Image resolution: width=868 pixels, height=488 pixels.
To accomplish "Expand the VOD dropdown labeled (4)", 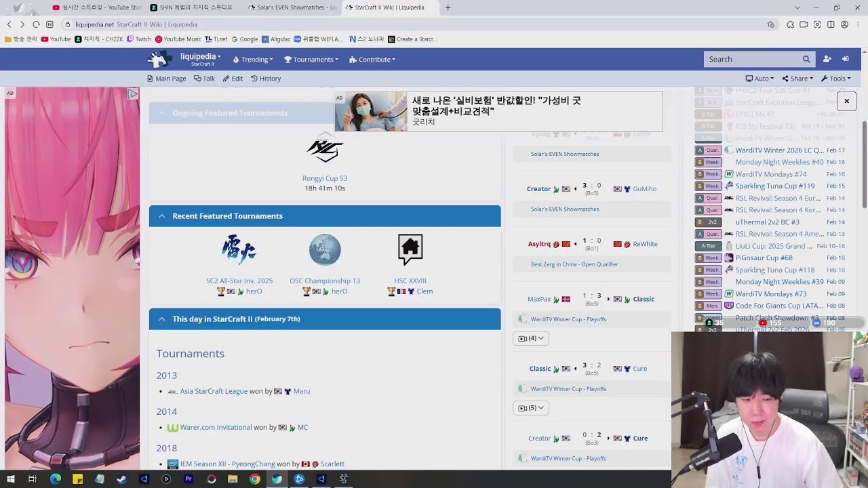I will [531, 338].
